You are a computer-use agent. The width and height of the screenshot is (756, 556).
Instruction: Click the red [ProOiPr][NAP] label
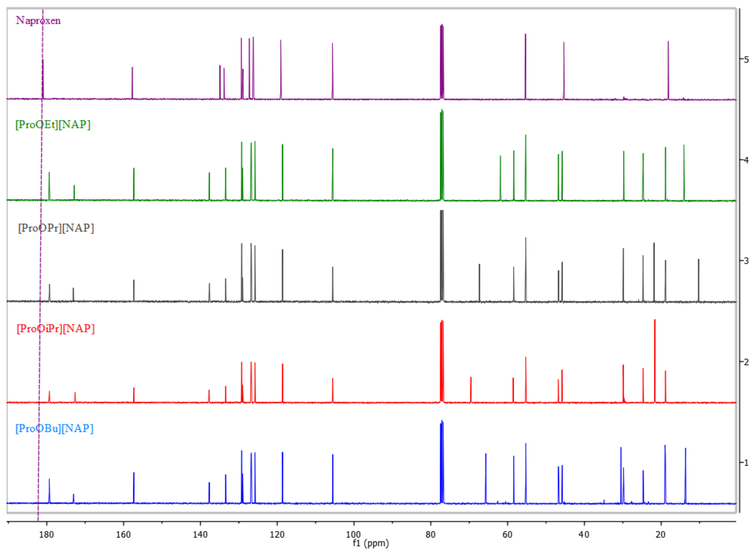(56, 328)
